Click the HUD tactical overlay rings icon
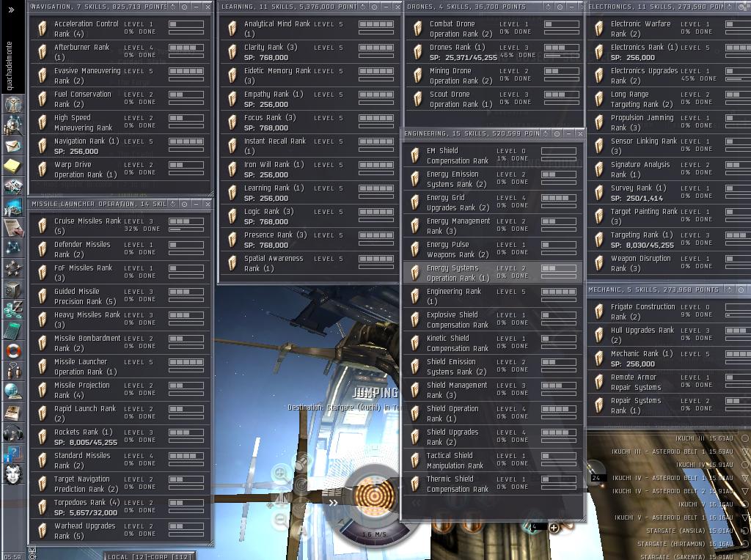751x560 pixels. coord(301,485)
